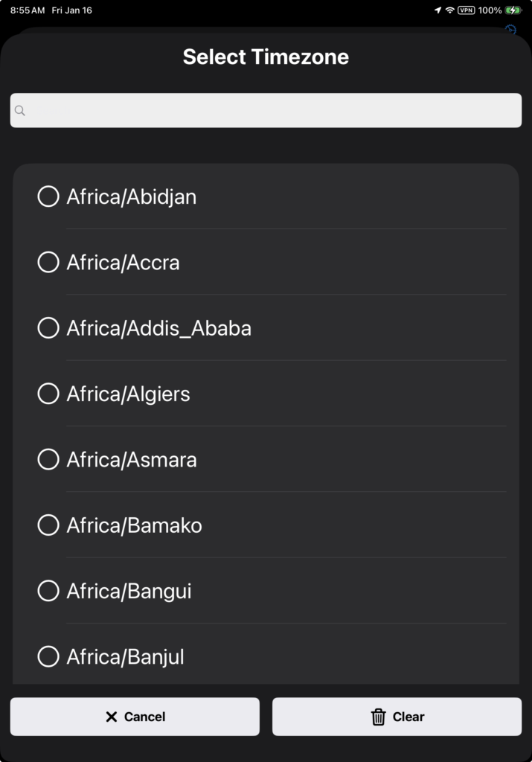Select the Africa/Addis_Ababa radio button
The height and width of the screenshot is (762, 532).
(48, 328)
